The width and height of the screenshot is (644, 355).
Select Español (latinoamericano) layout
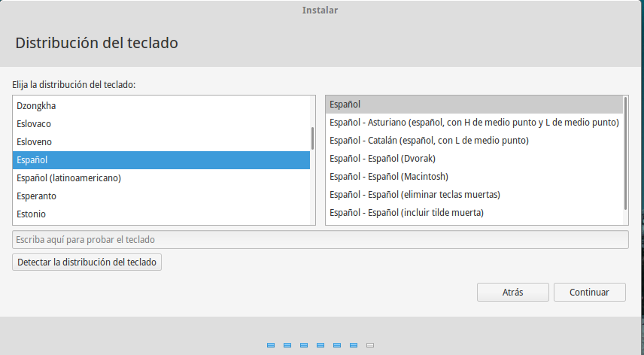click(68, 178)
